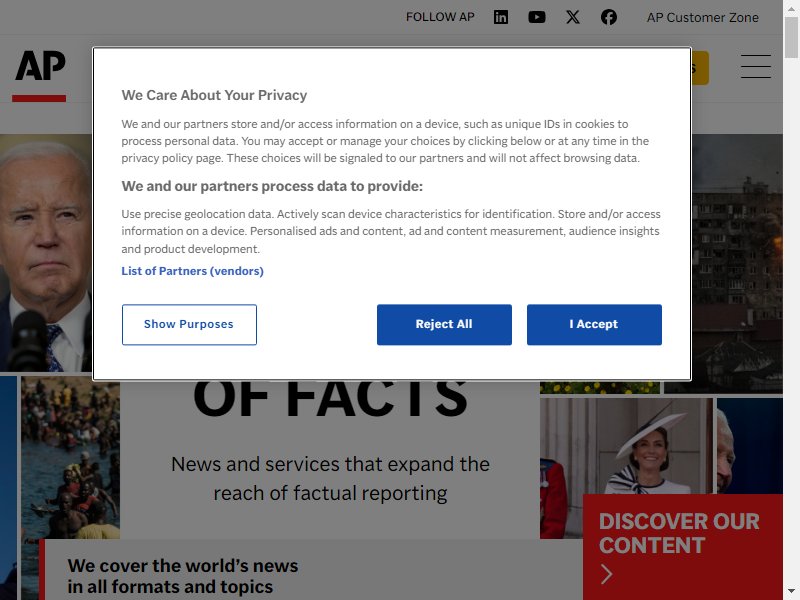This screenshot has height=600, width=800.
Task: Open AP's YouTube channel icon
Action: point(536,17)
